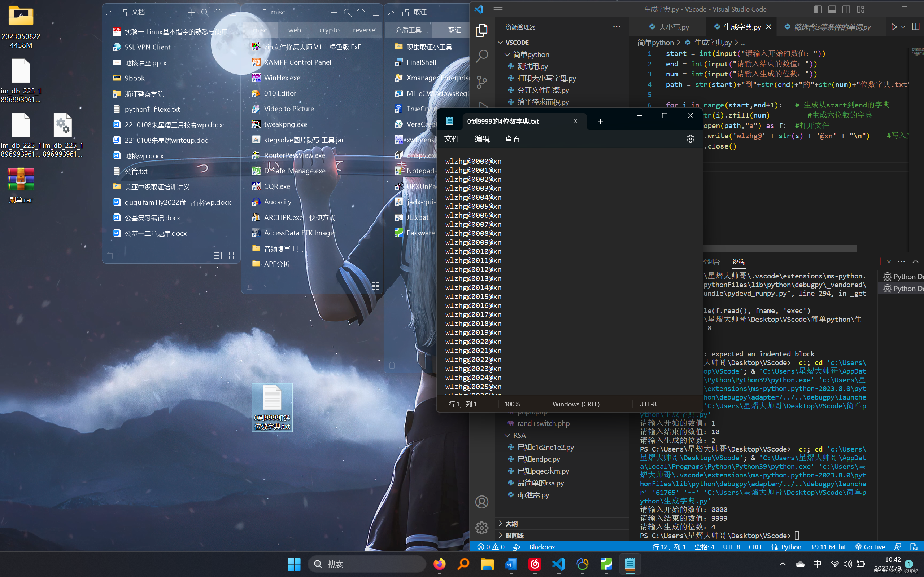The width and height of the screenshot is (924, 577).
Task: Click Notepad settings gear icon
Action: [690, 139]
